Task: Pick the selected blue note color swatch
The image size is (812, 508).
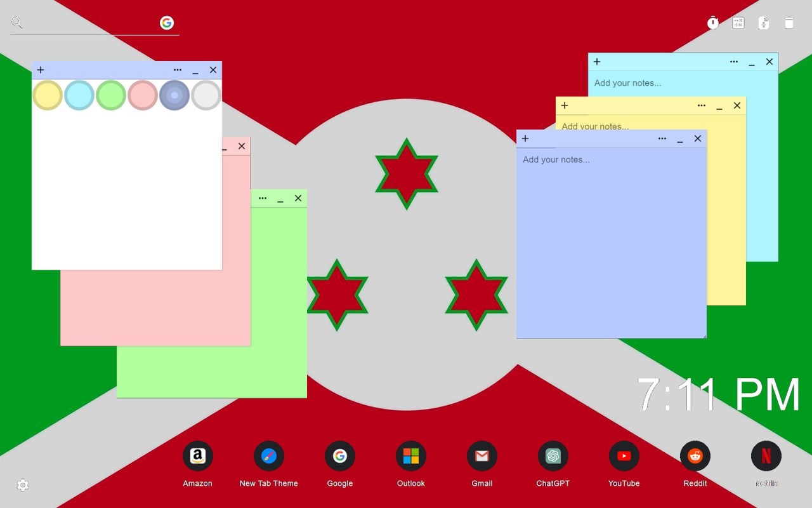Action: pos(174,95)
